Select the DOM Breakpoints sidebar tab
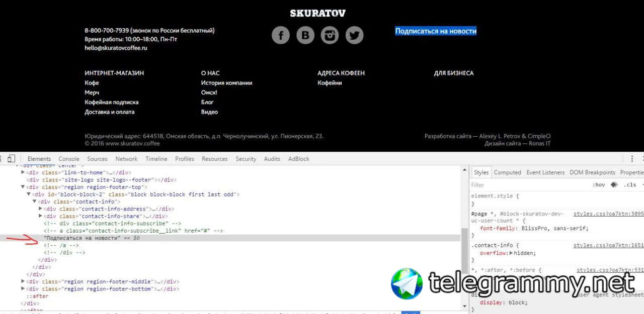The image size is (644, 314). 592,172
